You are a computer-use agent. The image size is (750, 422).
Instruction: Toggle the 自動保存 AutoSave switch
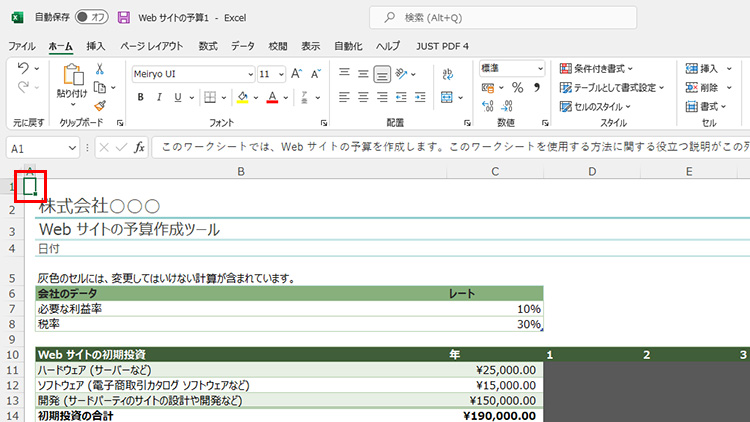pyautogui.click(x=93, y=17)
